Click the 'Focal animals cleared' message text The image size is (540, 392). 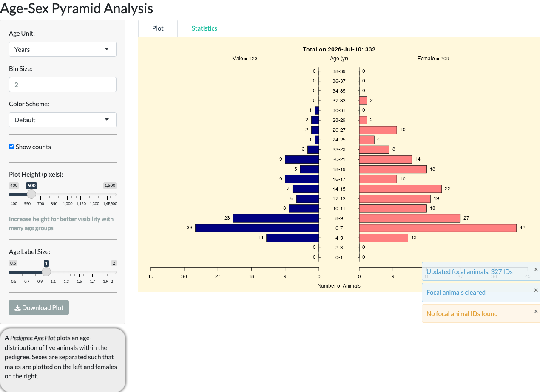click(x=456, y=293)
